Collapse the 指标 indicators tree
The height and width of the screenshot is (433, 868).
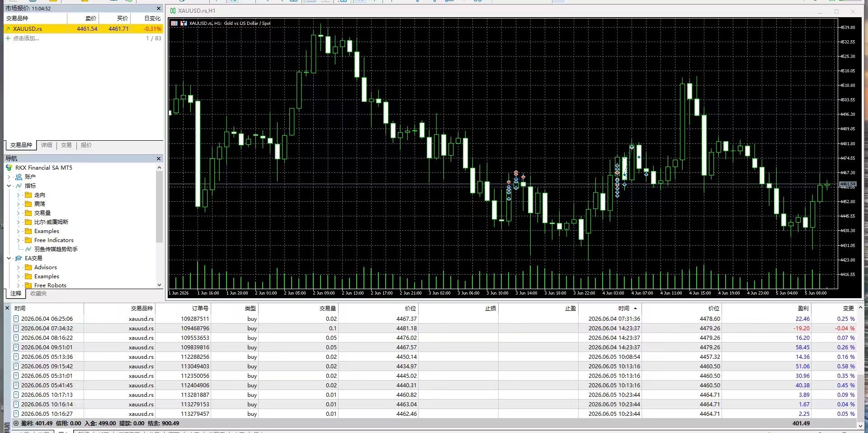[9, 186]
